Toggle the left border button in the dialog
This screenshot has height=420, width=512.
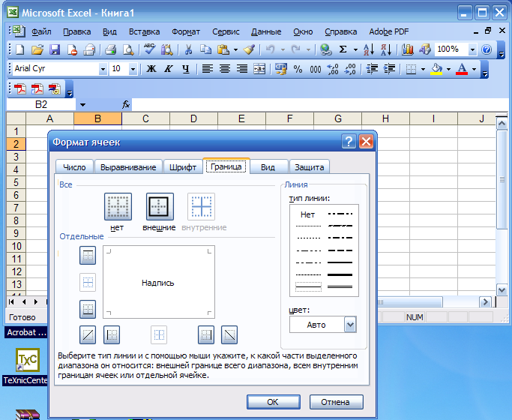112,334
